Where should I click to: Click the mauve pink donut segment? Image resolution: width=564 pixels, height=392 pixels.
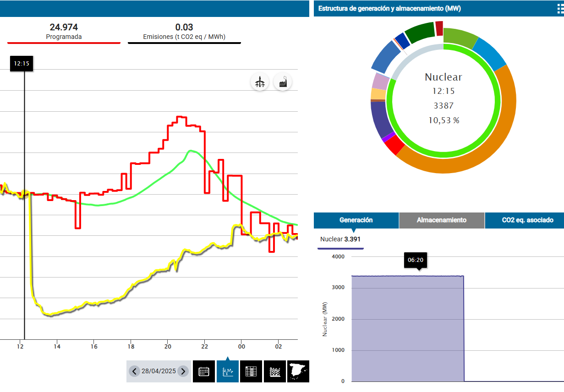click(380, 81)
